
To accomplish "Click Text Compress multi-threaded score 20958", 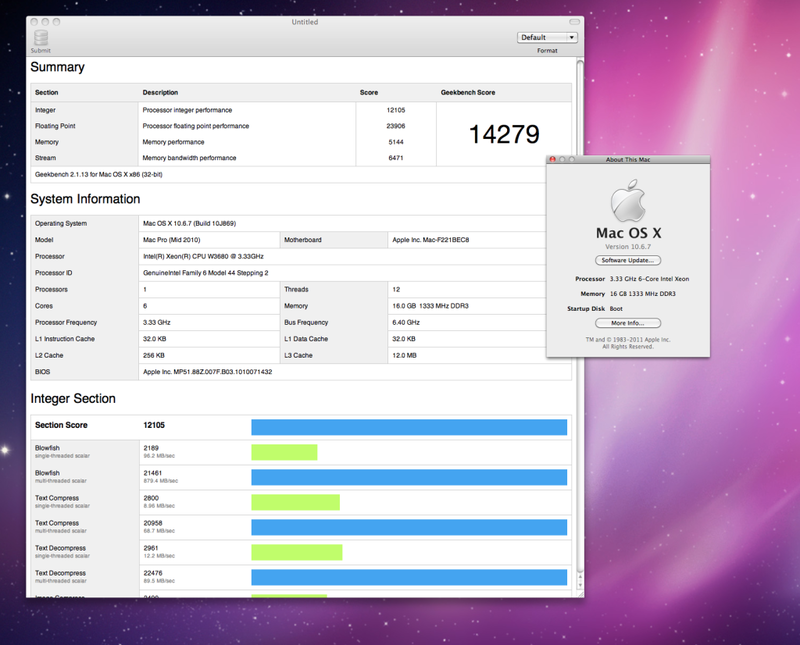I will tap(153, 523).
